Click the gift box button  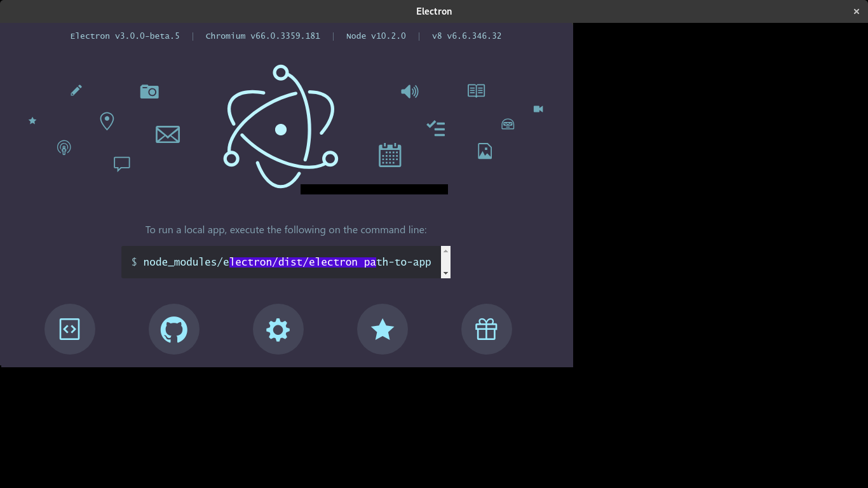(x=486, y=329)
